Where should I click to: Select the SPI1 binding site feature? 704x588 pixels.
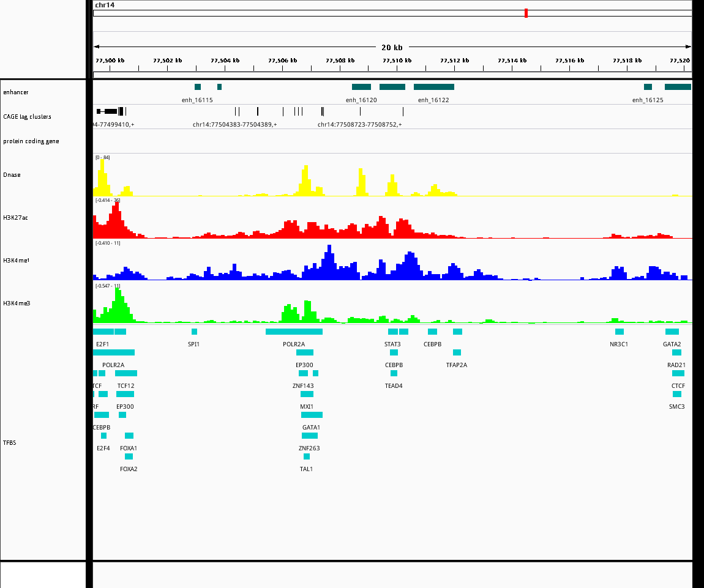coord(194,332)
